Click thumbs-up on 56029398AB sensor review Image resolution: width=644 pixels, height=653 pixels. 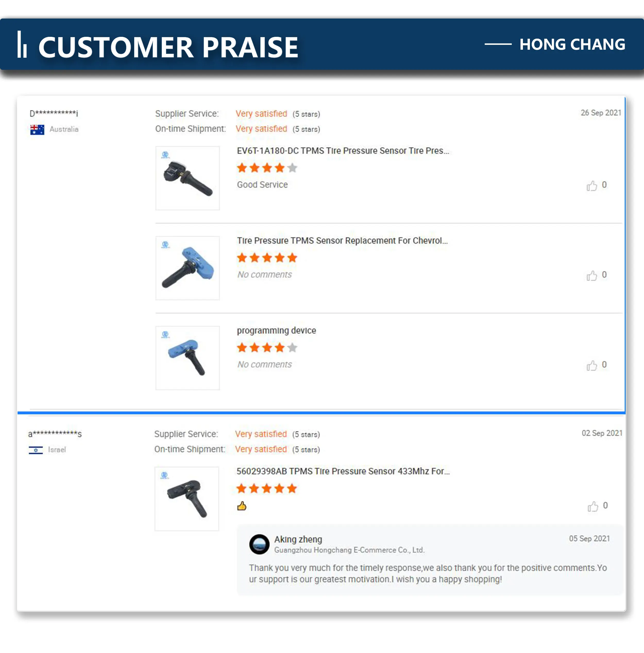593,506
